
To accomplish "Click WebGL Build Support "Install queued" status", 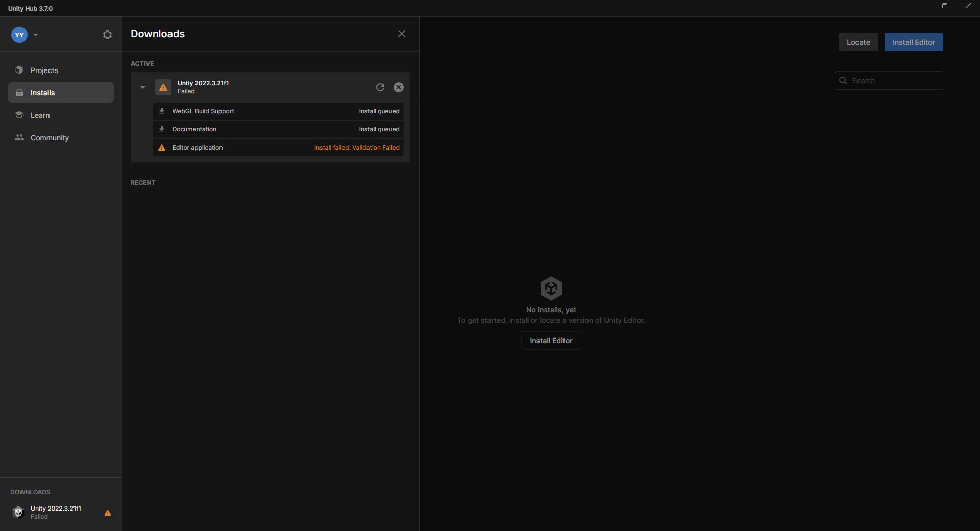I will [379, 111].
